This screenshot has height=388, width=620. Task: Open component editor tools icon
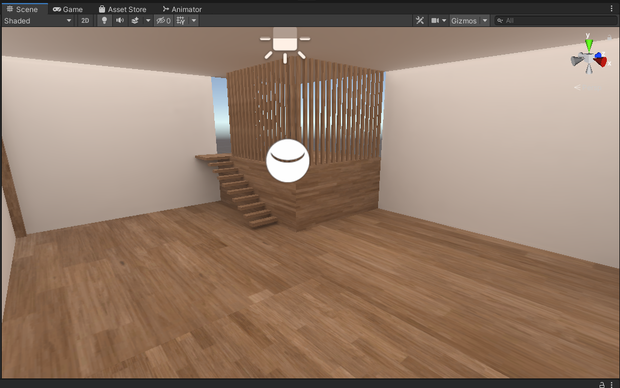coord(420,21)
